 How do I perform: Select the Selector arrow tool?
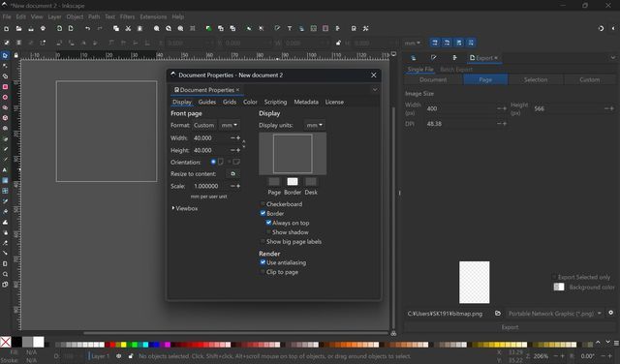[5, 56]
